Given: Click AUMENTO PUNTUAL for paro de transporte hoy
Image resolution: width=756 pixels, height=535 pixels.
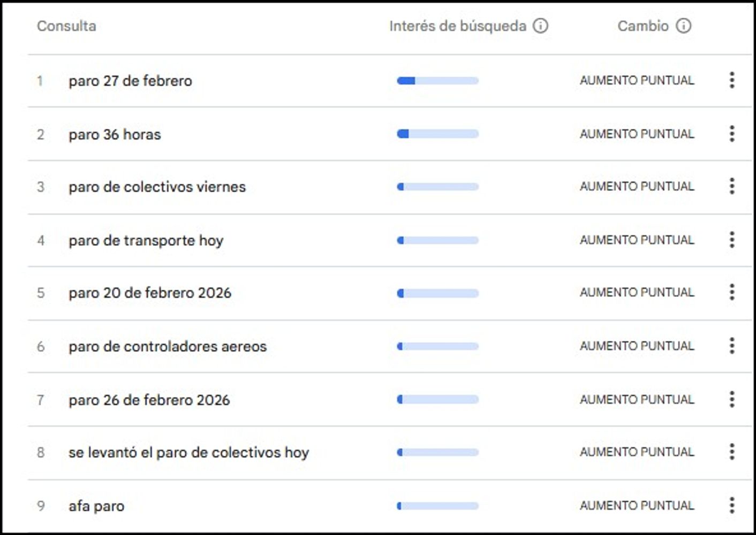Looking at the screenshot, I should 637,240.
